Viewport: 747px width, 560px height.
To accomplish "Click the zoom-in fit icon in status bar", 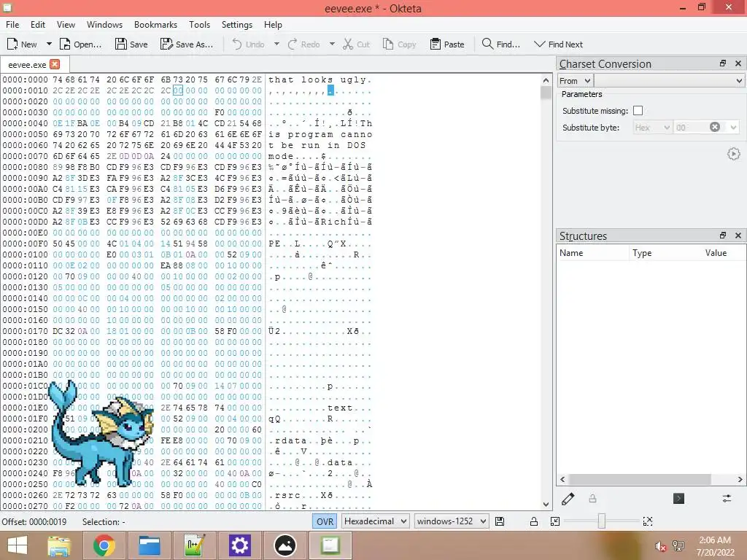I will pyautogui.click(x=648, y=521).
